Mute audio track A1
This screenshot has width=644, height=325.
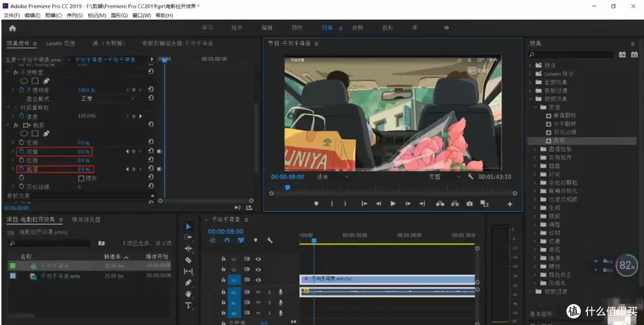(x=258, y=292)
